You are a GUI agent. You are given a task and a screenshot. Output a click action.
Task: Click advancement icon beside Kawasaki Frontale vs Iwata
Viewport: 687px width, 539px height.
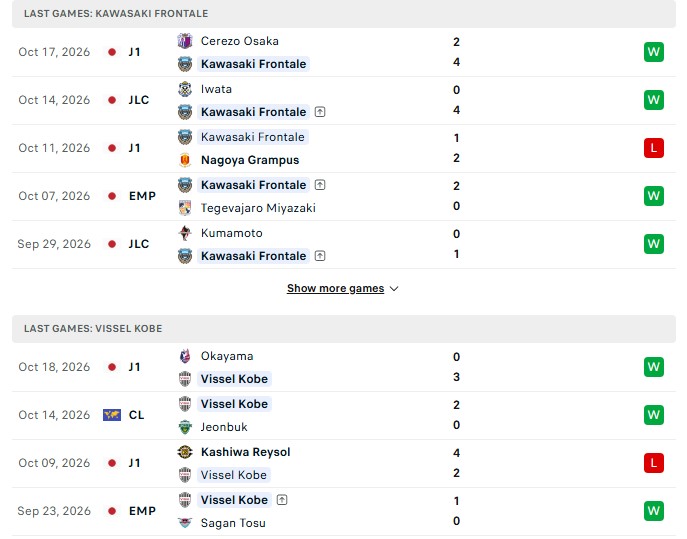click(x=320, y=112)
